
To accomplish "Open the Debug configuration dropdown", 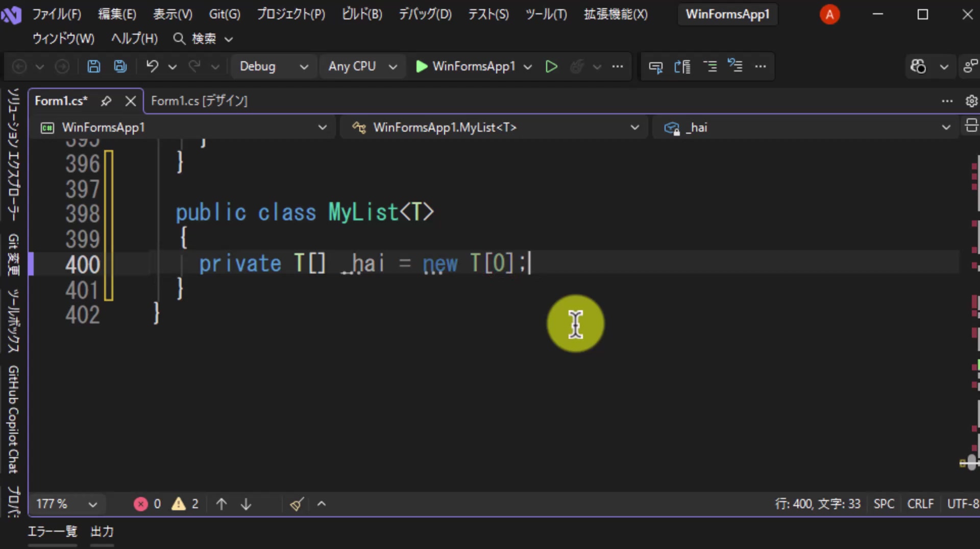I will [274, 66].
